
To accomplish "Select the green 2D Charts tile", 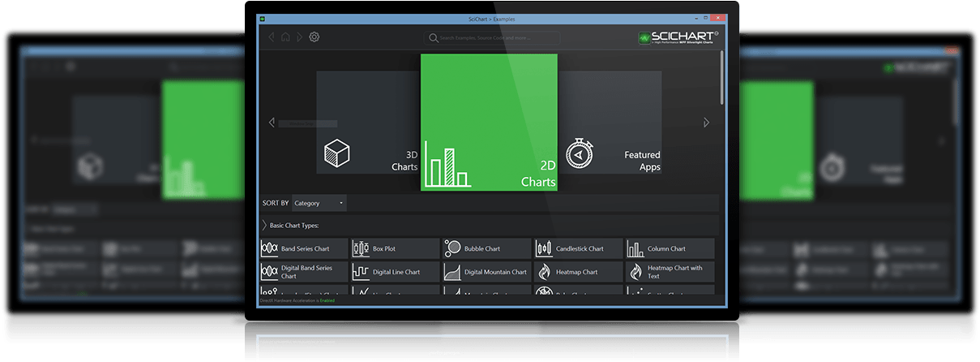I will pos(489,123).
